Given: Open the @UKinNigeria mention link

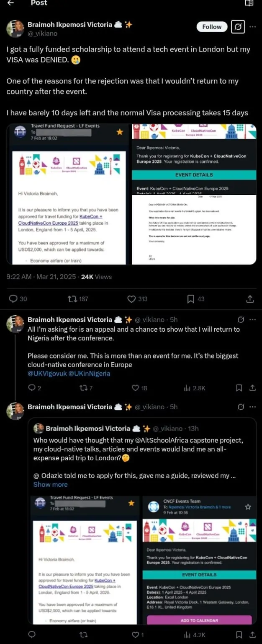Looking at the screenshot, I should coord(90,374).
